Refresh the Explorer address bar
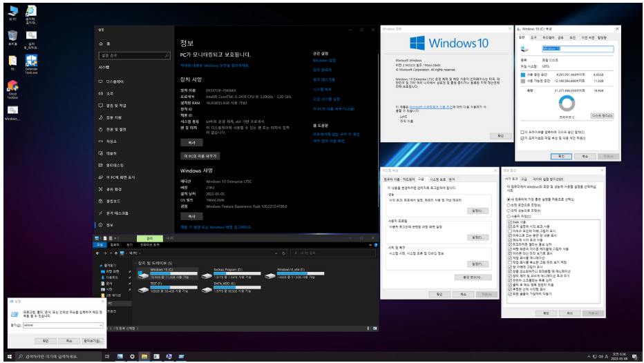 click(283, 253)
